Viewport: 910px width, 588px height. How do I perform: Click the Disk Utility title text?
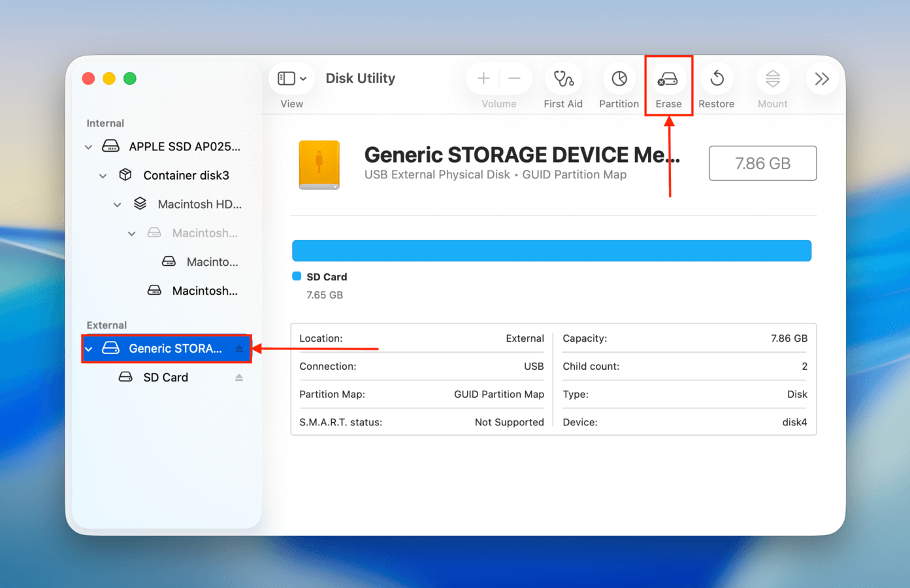360,78
